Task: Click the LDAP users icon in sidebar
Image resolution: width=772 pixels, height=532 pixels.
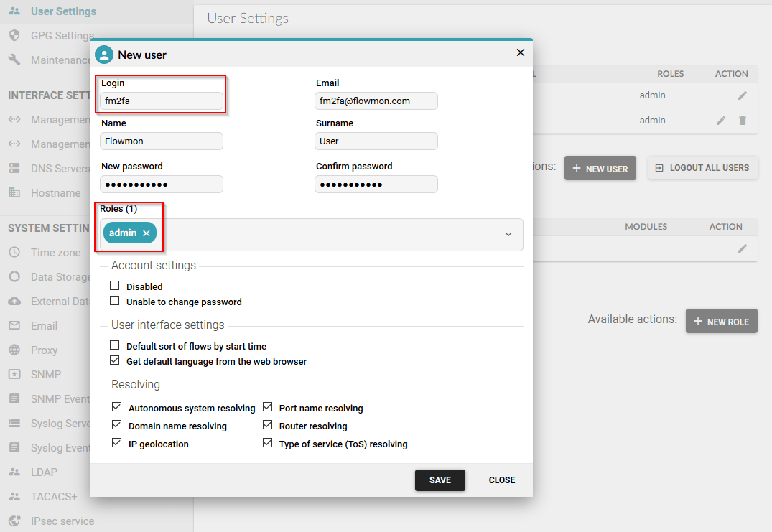Action: [x=14, y=472]
